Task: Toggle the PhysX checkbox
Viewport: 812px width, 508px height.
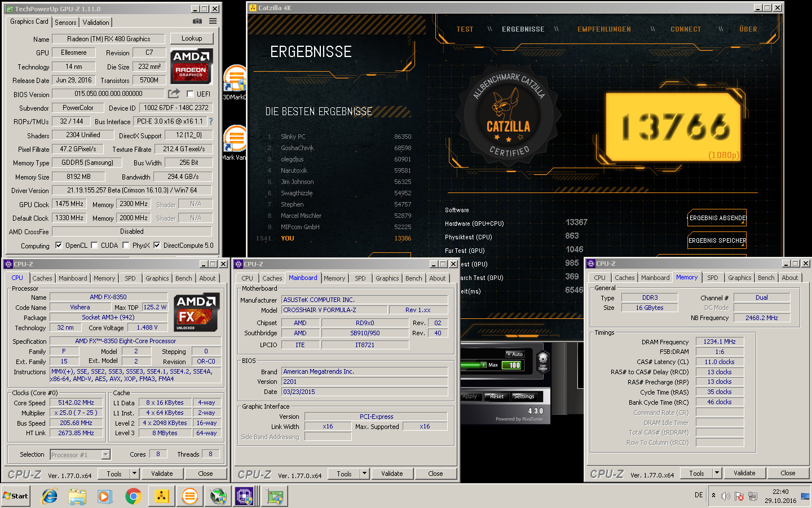Action: [x=126, y=246]
